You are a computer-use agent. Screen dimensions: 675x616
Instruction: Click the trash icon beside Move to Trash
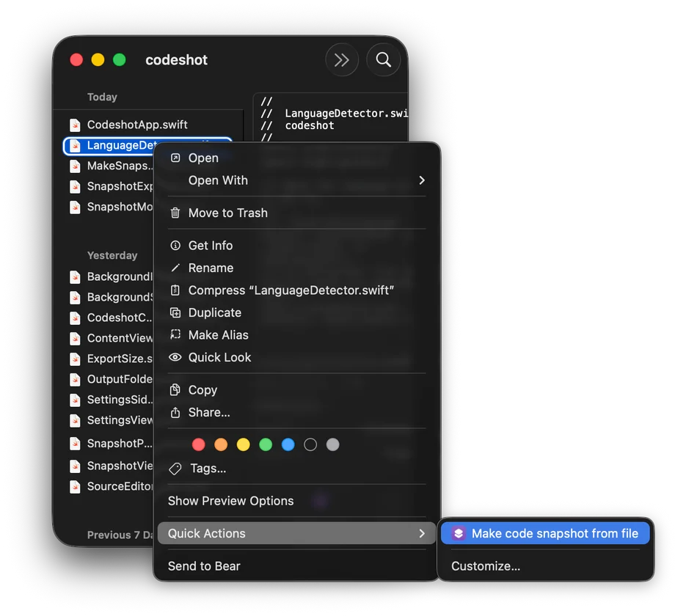click(175, 213)
